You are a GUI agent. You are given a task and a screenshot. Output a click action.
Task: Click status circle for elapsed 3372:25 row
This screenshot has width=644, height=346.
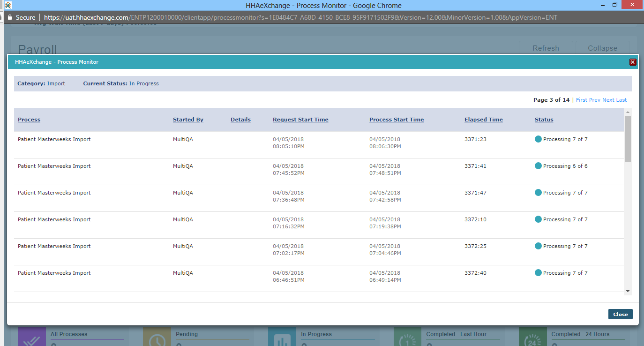[538, 246]
